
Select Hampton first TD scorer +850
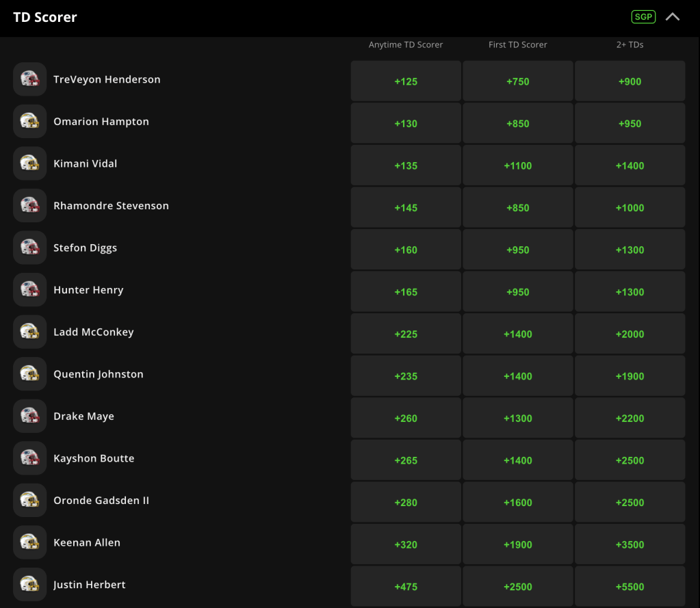(518, 123)
